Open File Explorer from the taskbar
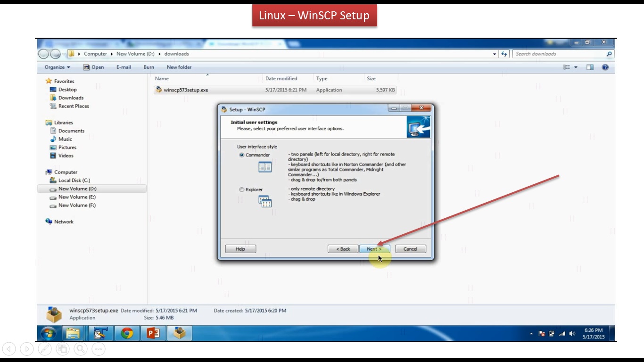Viewport: 644px width, 362px height. 73,334
